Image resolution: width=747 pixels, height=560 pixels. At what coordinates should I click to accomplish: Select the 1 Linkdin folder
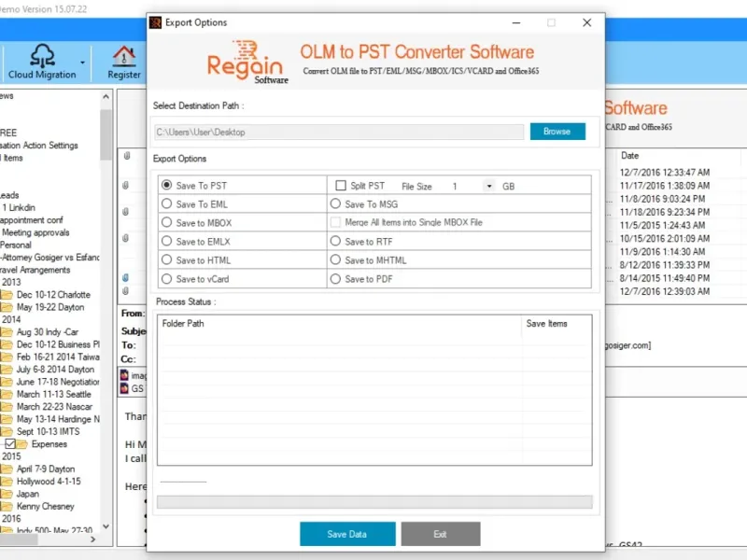19,207
